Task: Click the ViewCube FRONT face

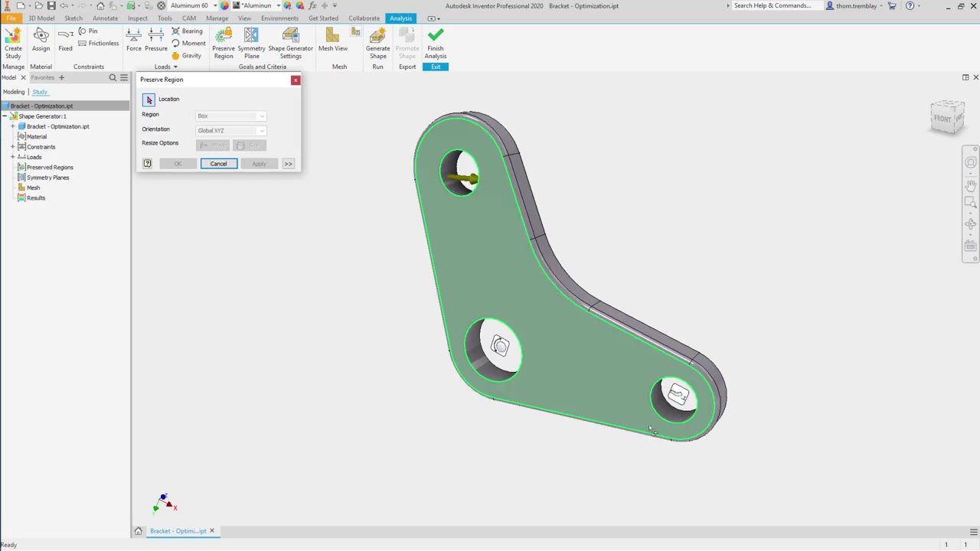Action: (942, 119)
